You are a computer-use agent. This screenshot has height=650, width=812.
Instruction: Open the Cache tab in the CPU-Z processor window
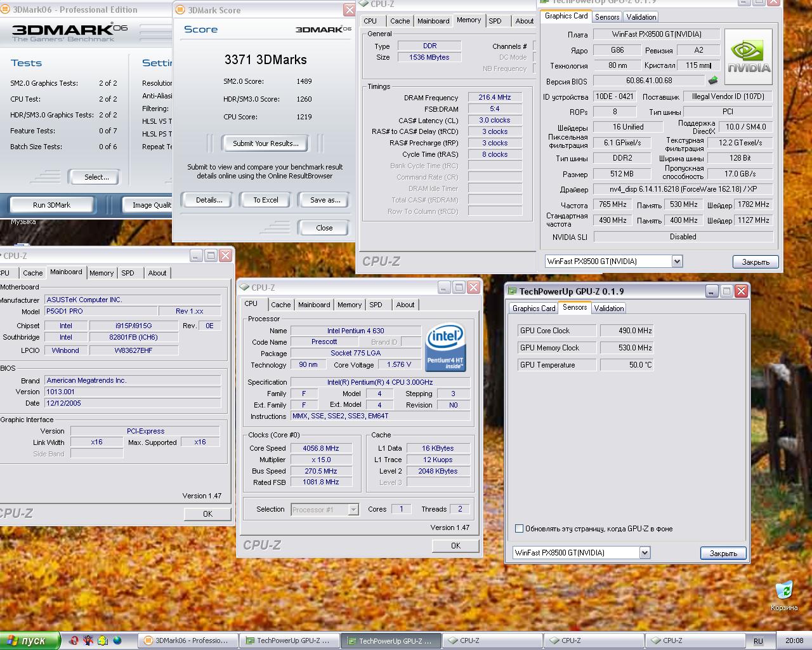point(280,305)
